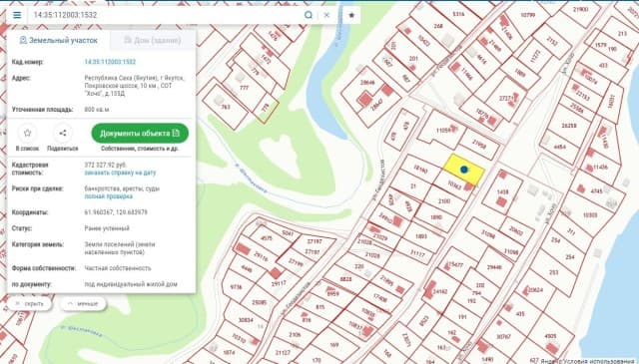
Task: Open полная проверка link
Action: (x=109, y=196)
